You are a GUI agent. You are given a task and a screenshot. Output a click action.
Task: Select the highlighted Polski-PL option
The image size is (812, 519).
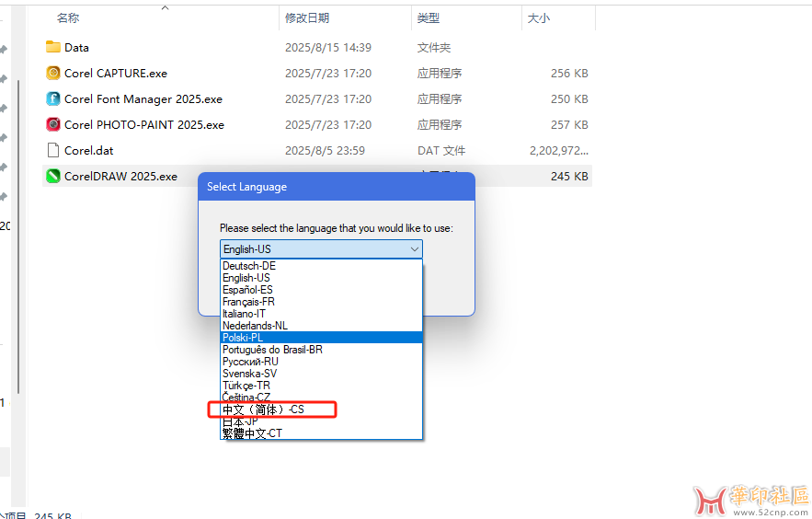[x=321, y=337]
